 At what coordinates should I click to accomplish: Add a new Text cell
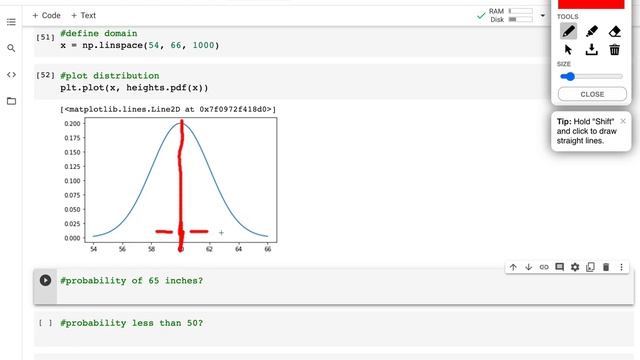pyautogui.click(x=83, y=16)
